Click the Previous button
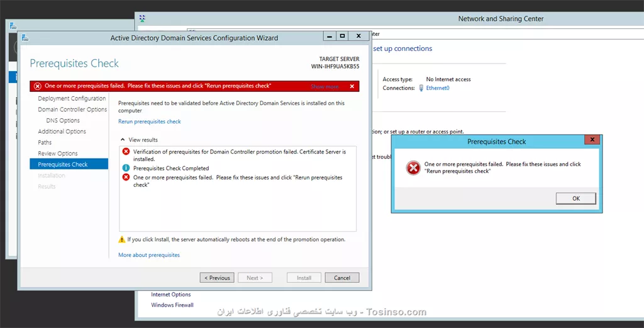644x328 pixels. pos(217,278)
